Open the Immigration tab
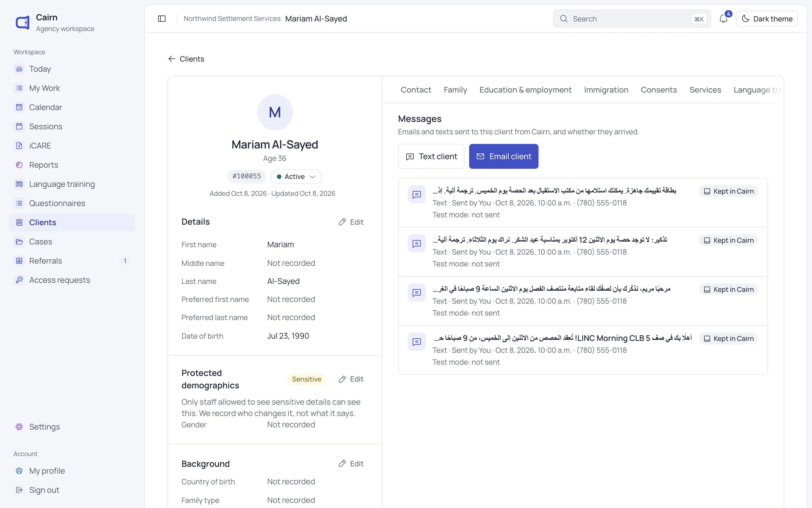Image resolution: width=812 pixels, height=508 pixels. 606,90
